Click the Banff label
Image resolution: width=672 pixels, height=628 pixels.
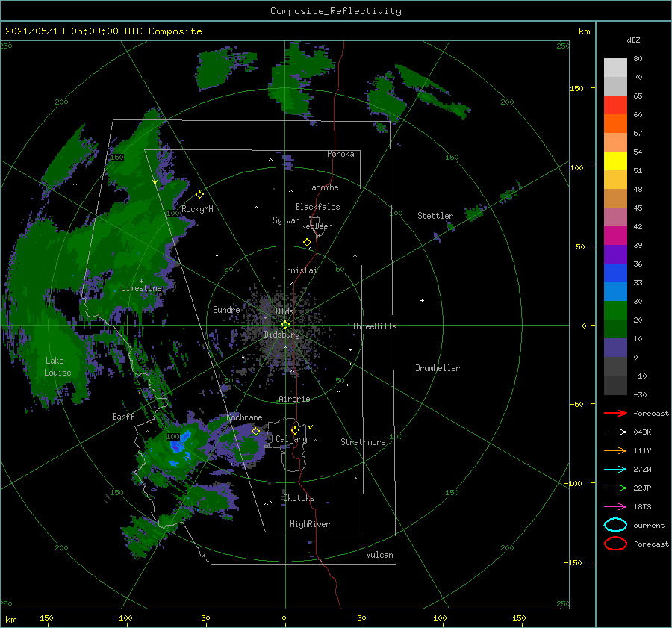click(x=123, y=417)
